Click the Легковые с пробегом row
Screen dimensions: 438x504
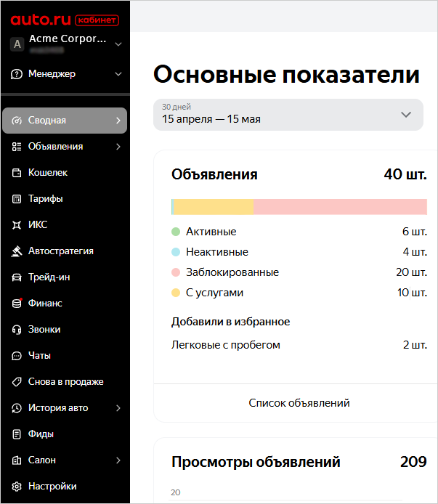click(x=299, y=345)
